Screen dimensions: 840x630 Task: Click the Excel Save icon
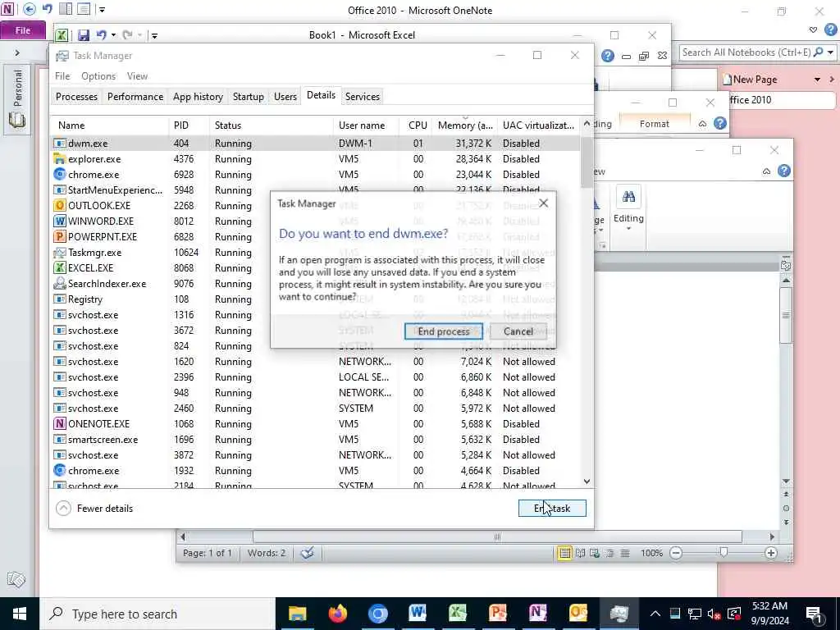click(84, 35)
